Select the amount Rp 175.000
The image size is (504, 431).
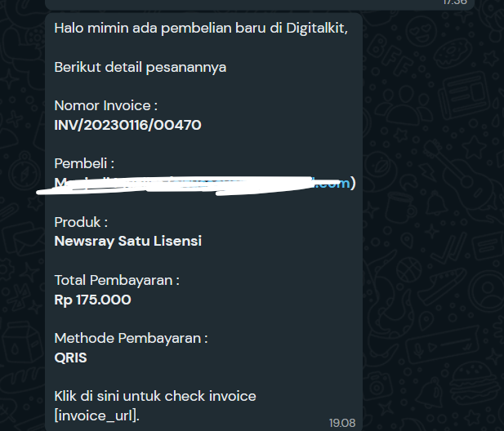[x=92, y=300]
